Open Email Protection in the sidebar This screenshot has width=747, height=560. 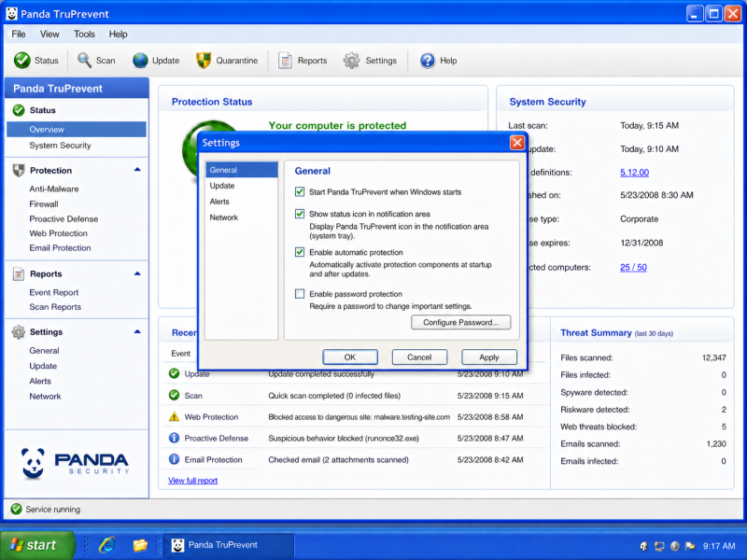click(60, 247)
